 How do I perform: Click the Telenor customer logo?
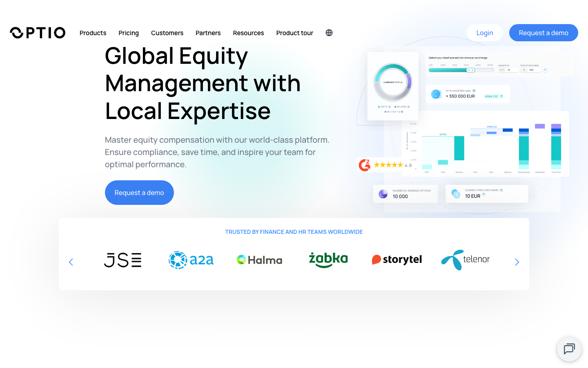(x=465, y=260)
